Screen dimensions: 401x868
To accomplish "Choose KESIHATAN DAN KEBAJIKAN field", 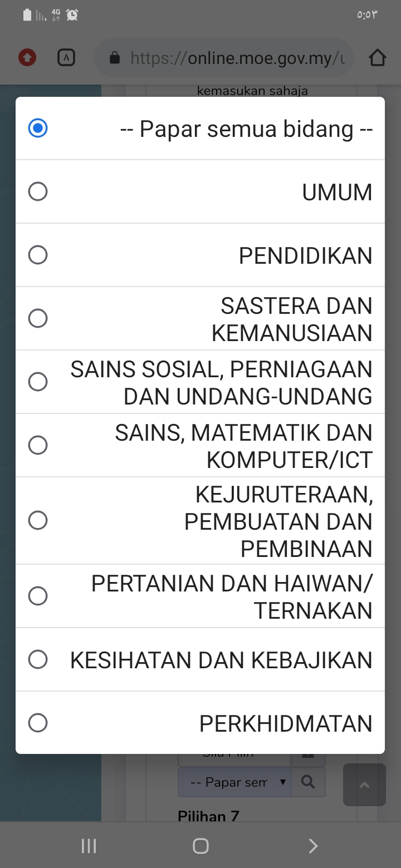I will (38, 660).
